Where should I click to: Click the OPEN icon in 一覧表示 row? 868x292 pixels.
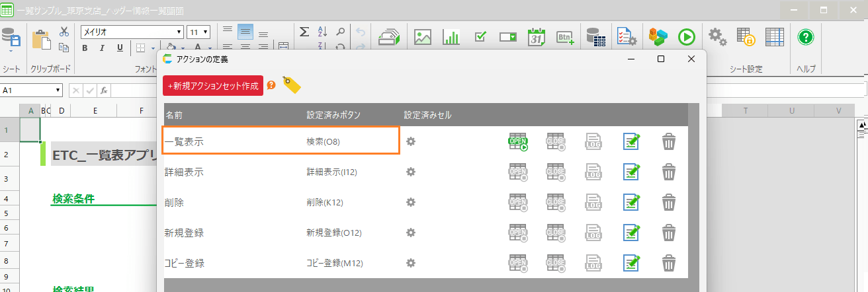tap(517, 142)
